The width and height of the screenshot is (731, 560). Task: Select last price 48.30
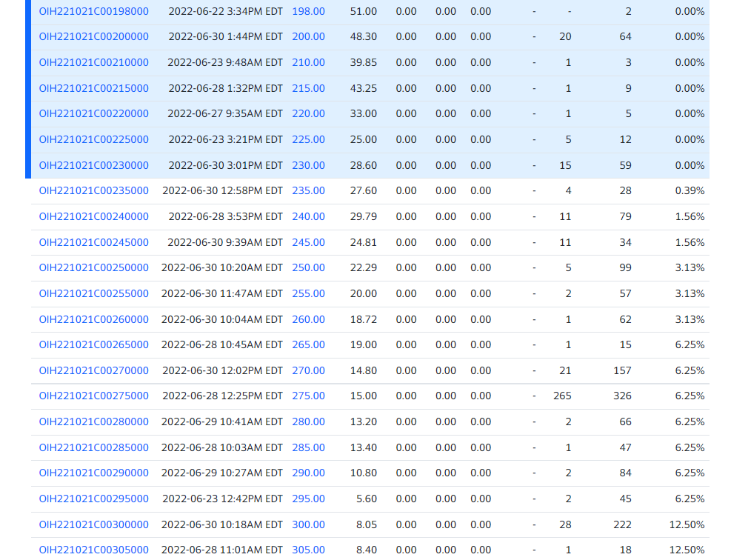364,37
